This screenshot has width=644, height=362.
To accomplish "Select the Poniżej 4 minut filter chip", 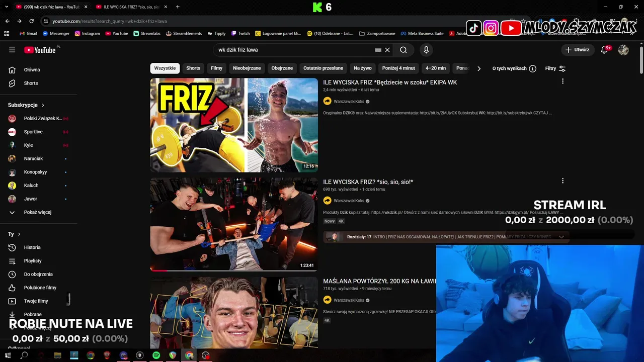I will [x=398, y=68].
